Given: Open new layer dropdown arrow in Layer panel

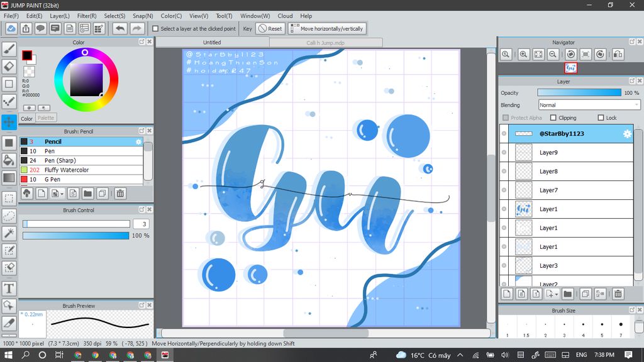Looking at the screenshot, I should tap(557, 294).
